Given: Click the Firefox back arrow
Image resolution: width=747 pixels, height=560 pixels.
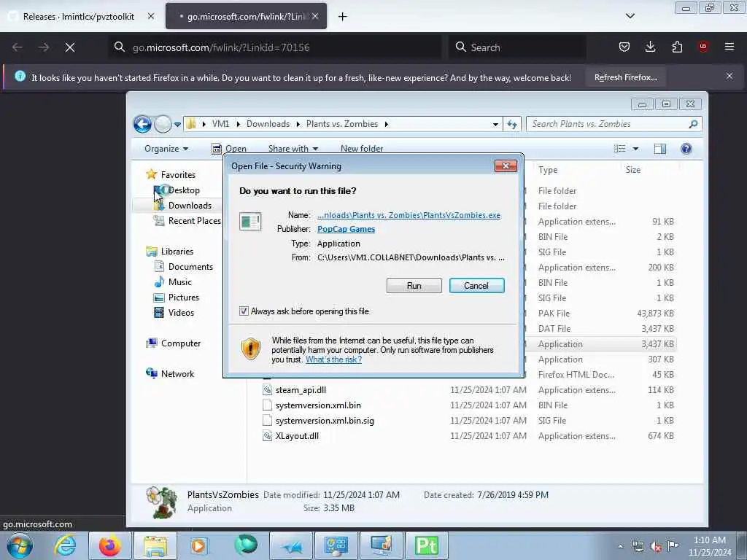Looking at the screenshot, I should coord(18,47).
